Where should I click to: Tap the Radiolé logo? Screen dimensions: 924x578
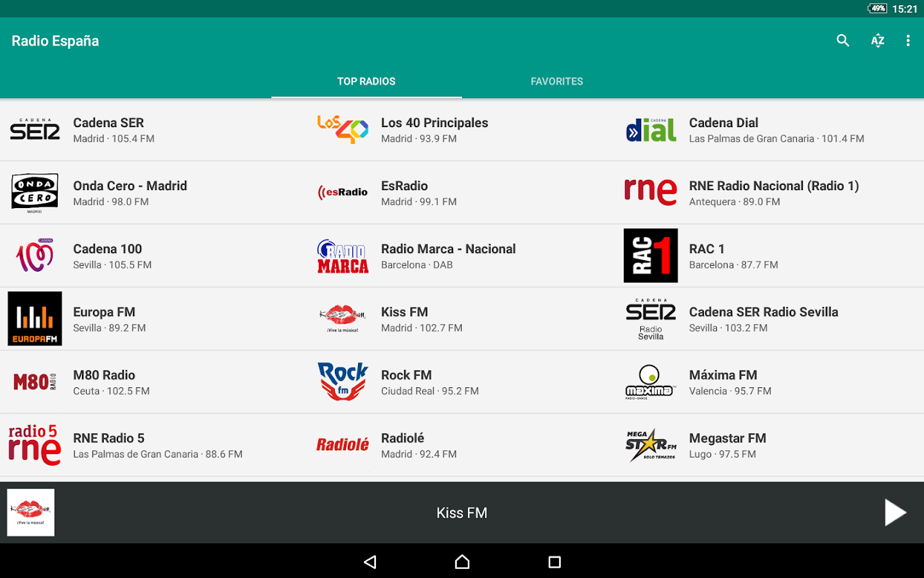point(343,444)
